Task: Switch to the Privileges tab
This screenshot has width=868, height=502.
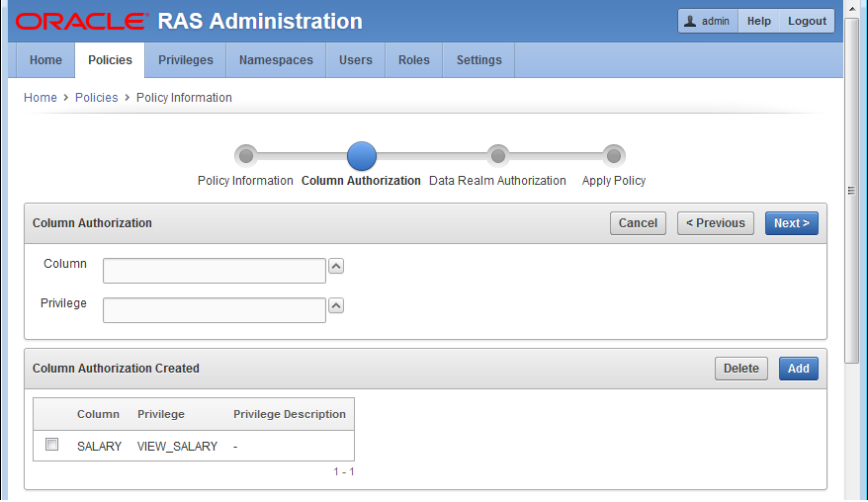Action: click(186, 60)
